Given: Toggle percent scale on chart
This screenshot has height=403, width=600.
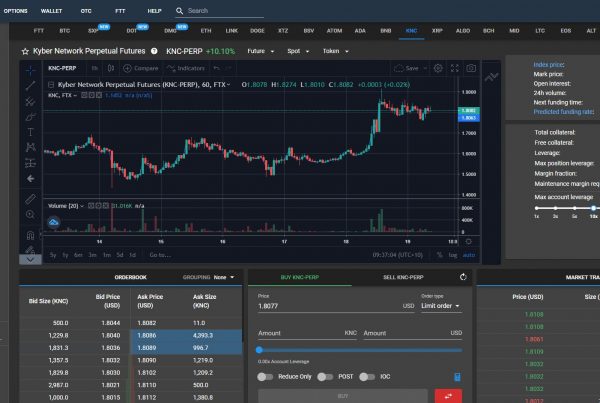Looking at the screenshot, I should tap(440, 255).
